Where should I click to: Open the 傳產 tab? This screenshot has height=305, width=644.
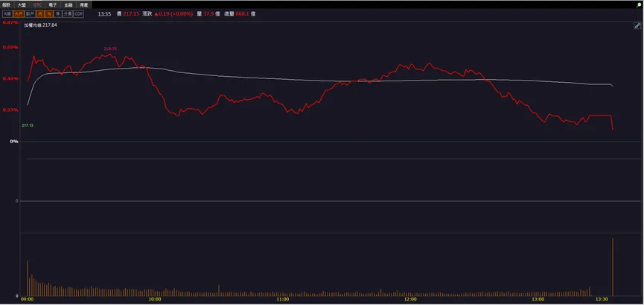coord(84,5)
